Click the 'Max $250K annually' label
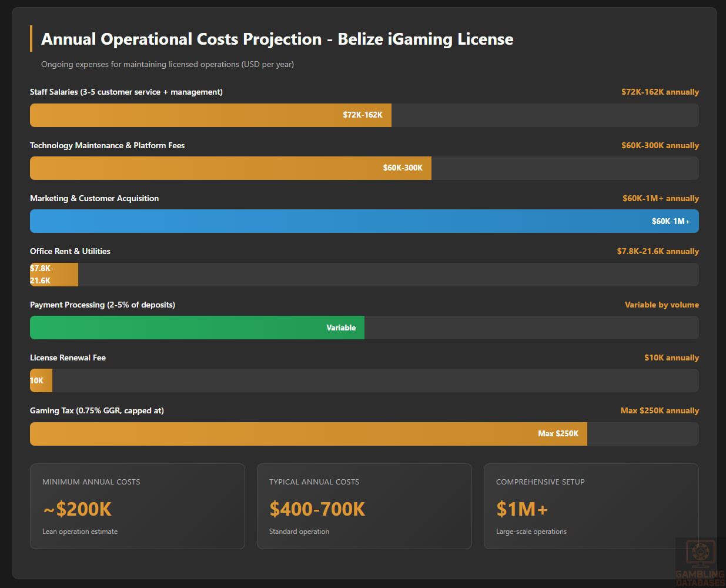The image size is (726, 588). (x=660, y=411)
